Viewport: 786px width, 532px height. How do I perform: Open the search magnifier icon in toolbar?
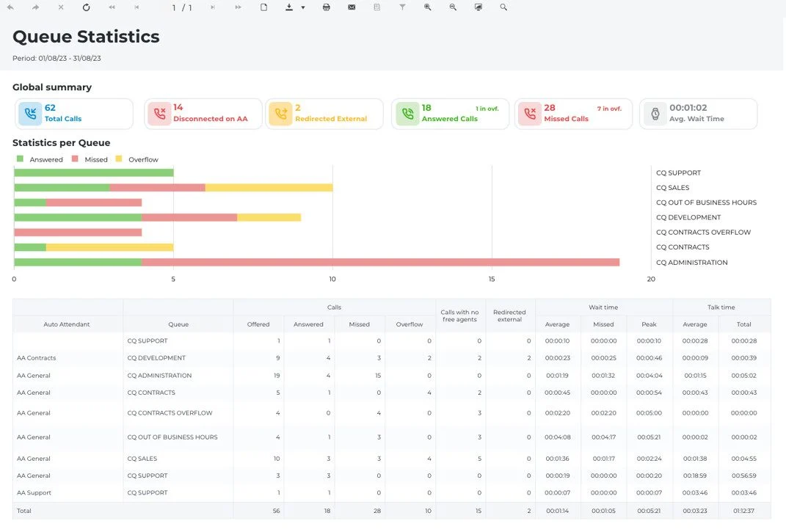click(503, 7)
